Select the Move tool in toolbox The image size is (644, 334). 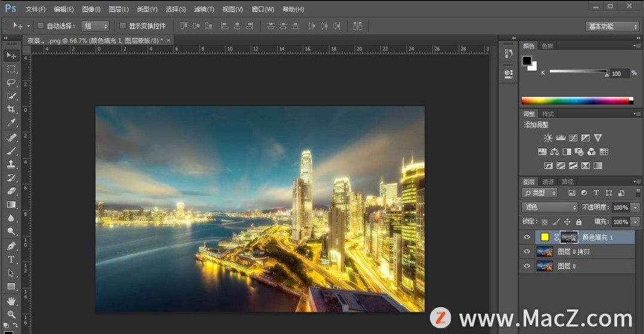tap(11, 56)
